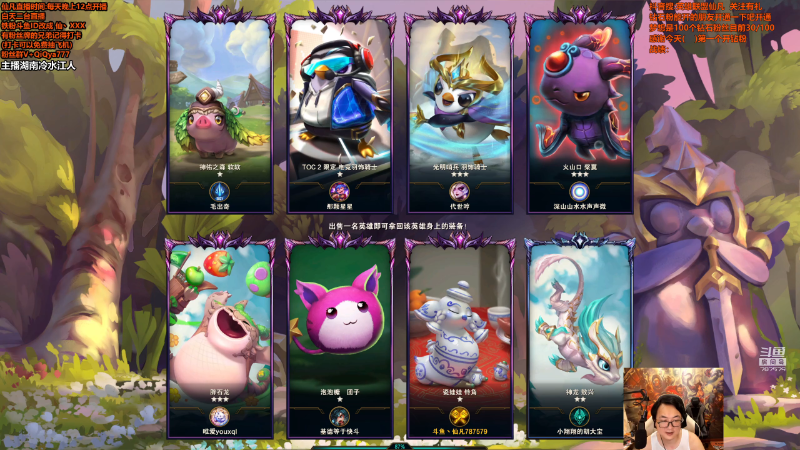Click the golden crossed-keys icon on porcelain card
The width and height of the screenshot is (800, 450).
[x=459, y=417]
